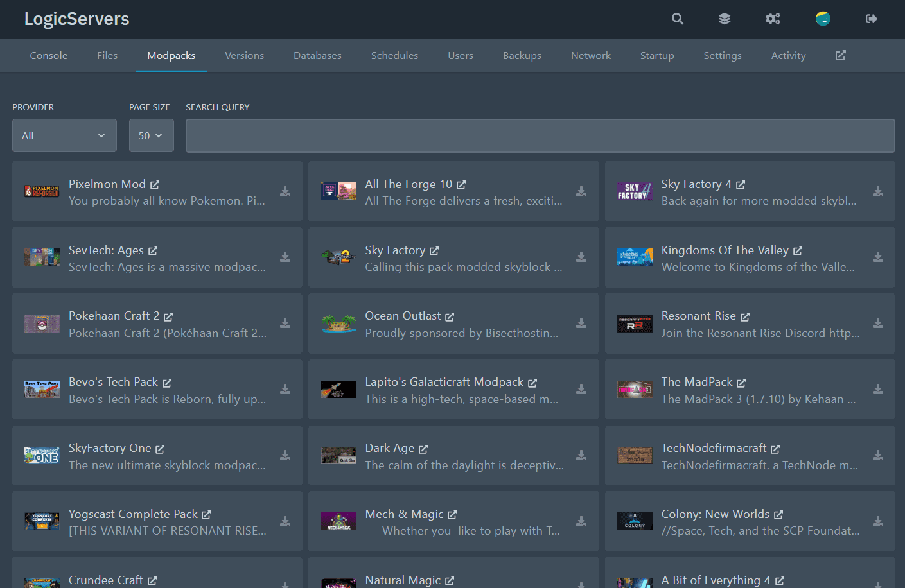Download the Pixelmon Mod modpack

pos(285,191)
